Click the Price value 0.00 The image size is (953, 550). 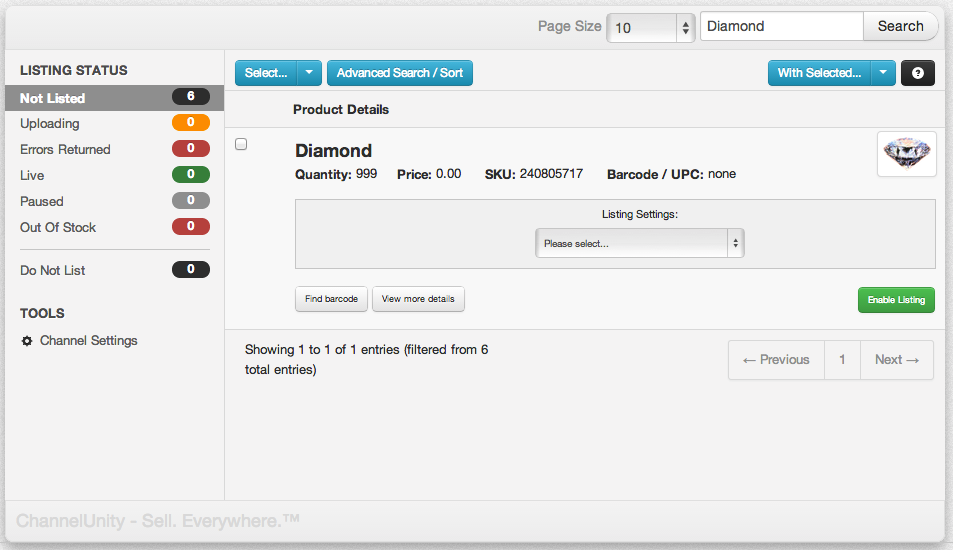click(449, 174)
